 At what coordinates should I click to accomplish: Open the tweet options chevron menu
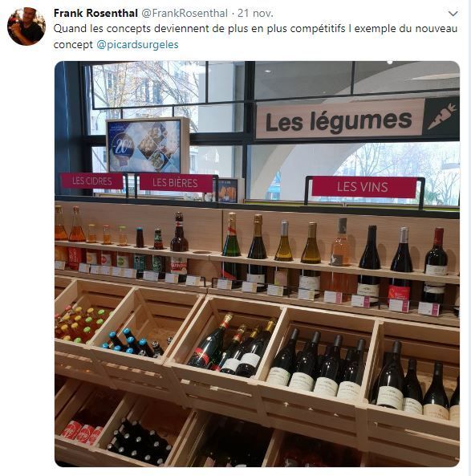pos(453,14)
